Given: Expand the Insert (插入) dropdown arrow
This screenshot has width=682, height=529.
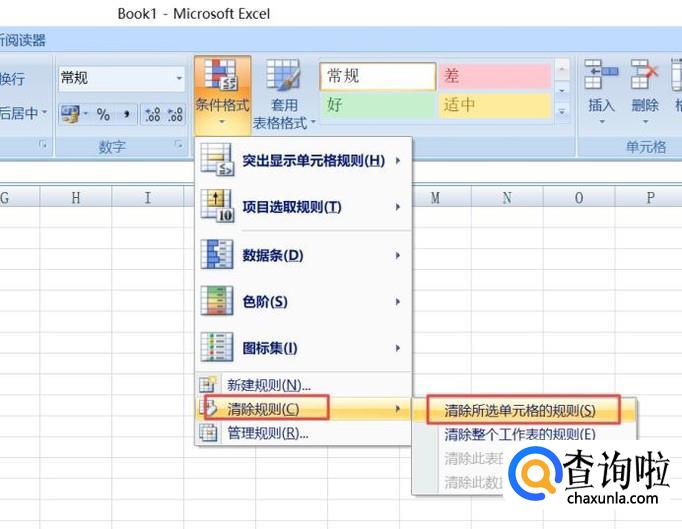Looking at the screenshot, I should click(602, 121).
